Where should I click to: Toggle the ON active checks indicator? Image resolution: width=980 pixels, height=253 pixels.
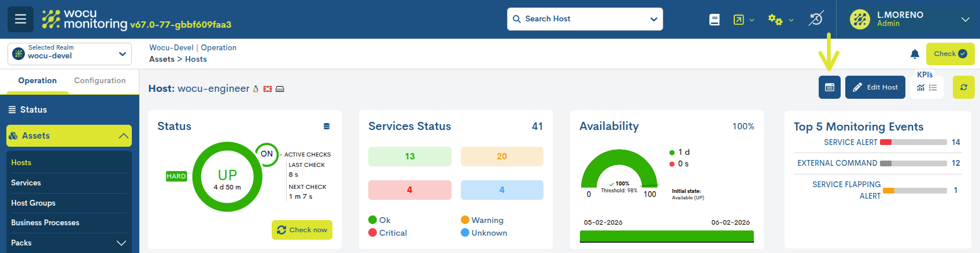pyautogui.click(x=267, y=154)
